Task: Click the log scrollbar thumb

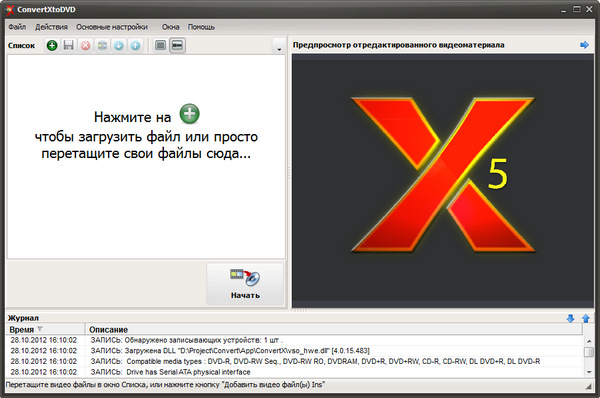Action: [589, 352]
